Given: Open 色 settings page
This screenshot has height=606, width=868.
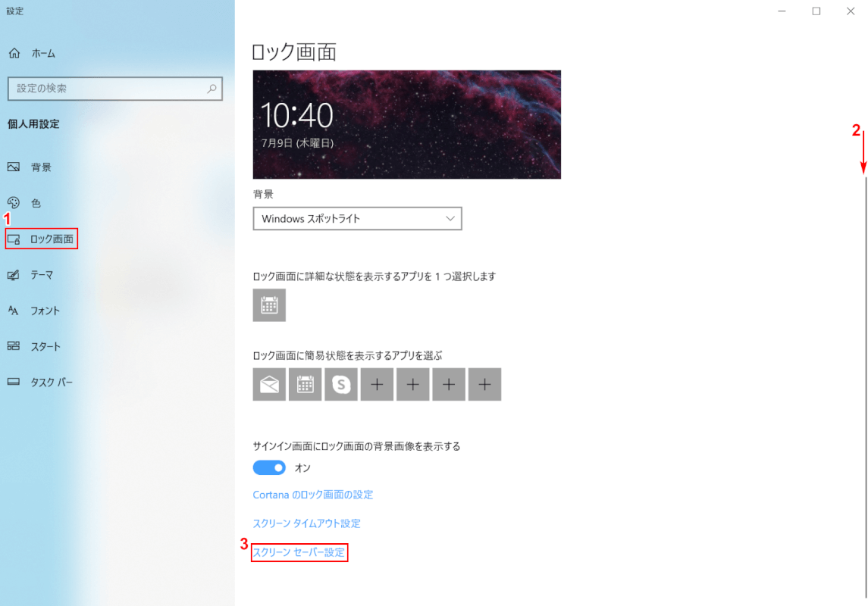Looking at the screenshot, I should [36, 203].
